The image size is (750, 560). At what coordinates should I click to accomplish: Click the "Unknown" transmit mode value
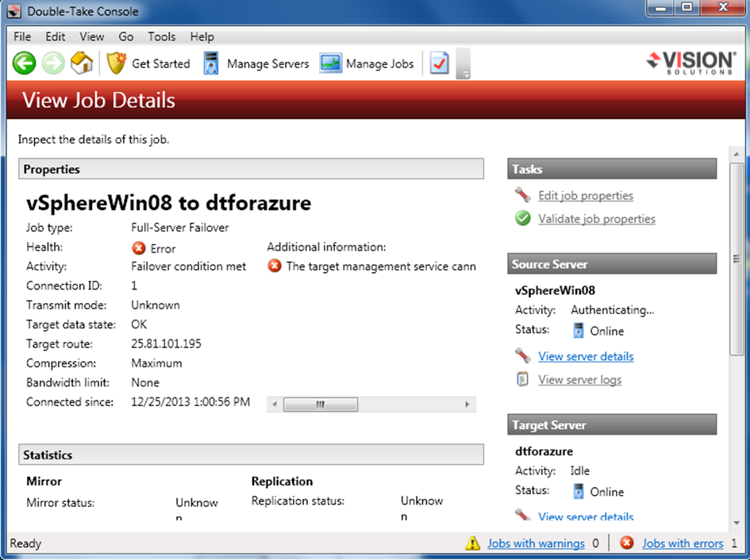click(156, 305)
